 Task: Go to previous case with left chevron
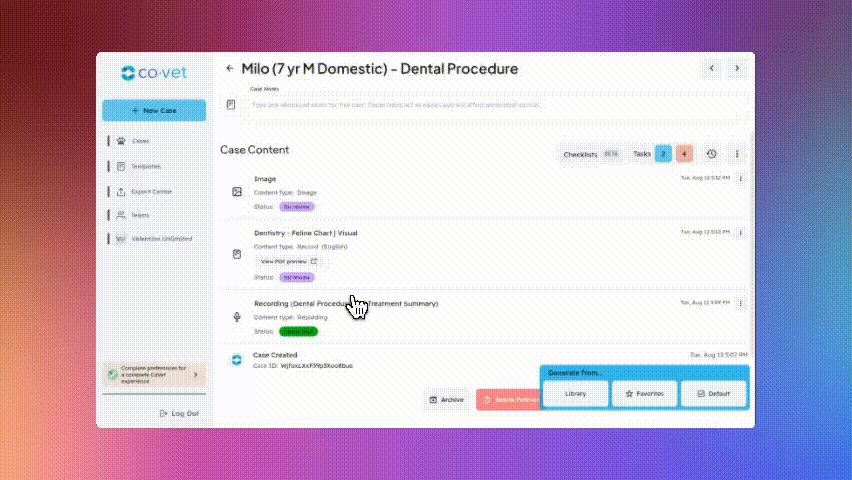click(x=712, y=68)
